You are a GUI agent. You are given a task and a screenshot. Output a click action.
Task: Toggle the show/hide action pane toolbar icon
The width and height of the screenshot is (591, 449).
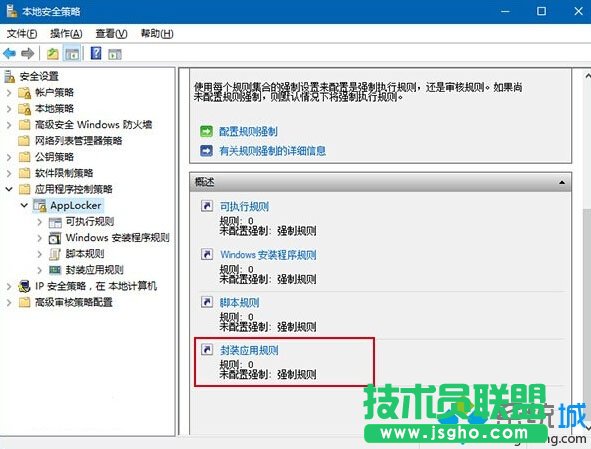point(115,54)
